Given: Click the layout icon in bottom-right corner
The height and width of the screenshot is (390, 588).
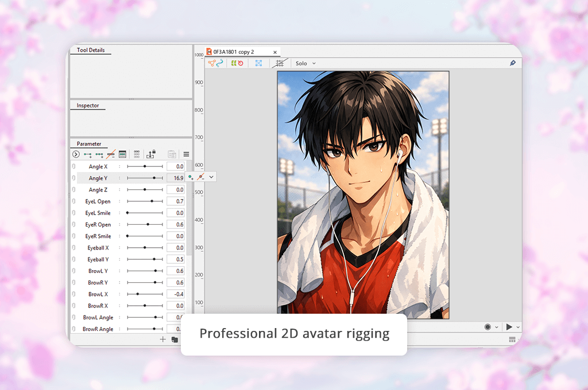Looking at the screenshot, I should (512, 340).
